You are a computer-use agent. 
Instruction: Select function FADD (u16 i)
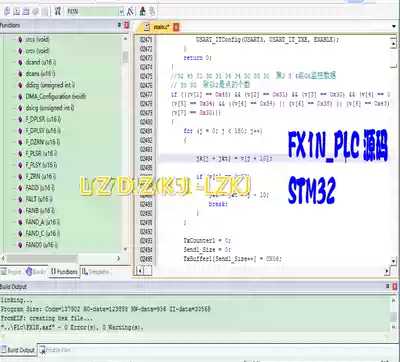pyautogui.click(x=40, y=188)
